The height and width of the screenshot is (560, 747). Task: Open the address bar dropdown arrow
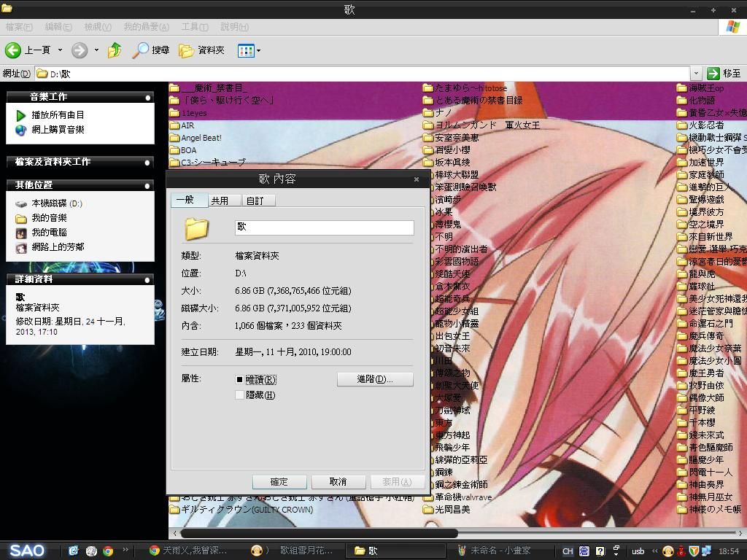(696, 74)
